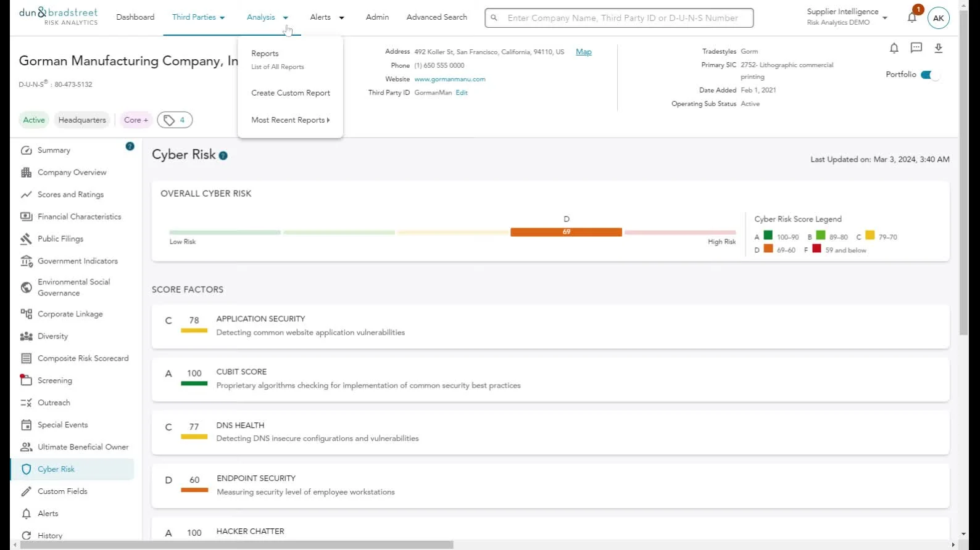Click the AK user avatar button
This screenshot has width=980, height=550.
tap(939, 18)
